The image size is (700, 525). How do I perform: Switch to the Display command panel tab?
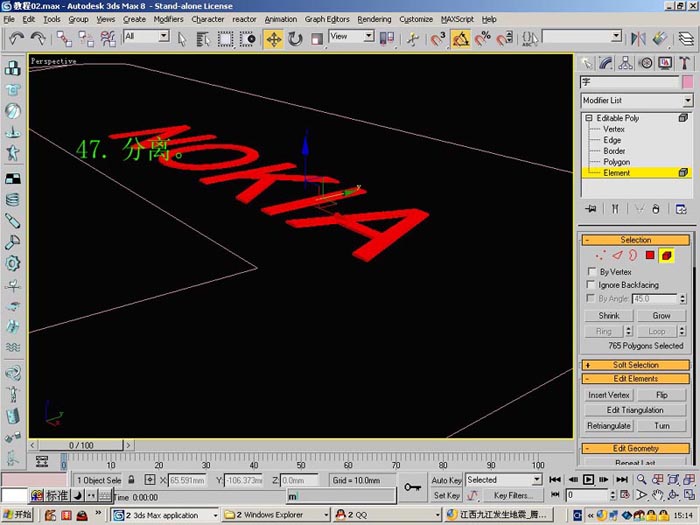click(x=665, y=63)
